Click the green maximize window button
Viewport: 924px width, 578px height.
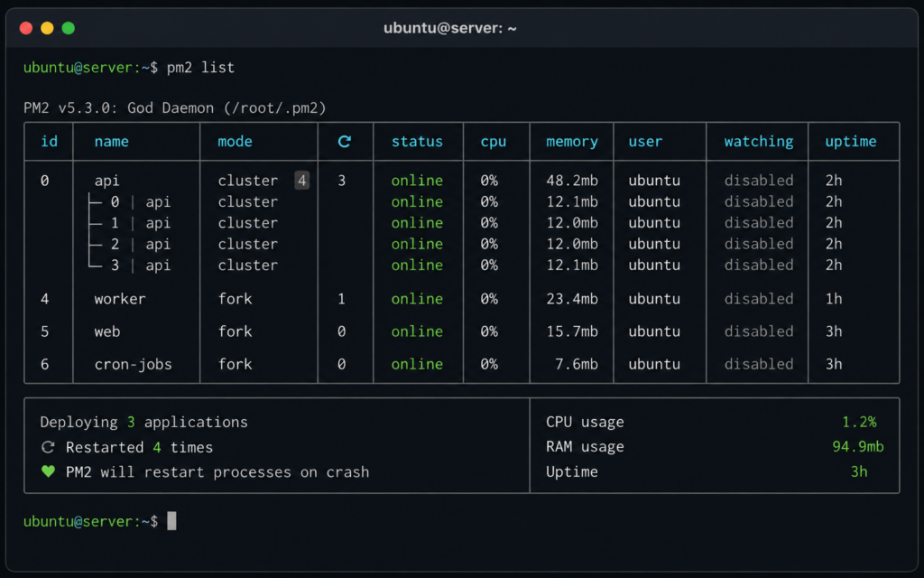pyautogui.click(x=69, y=28)
